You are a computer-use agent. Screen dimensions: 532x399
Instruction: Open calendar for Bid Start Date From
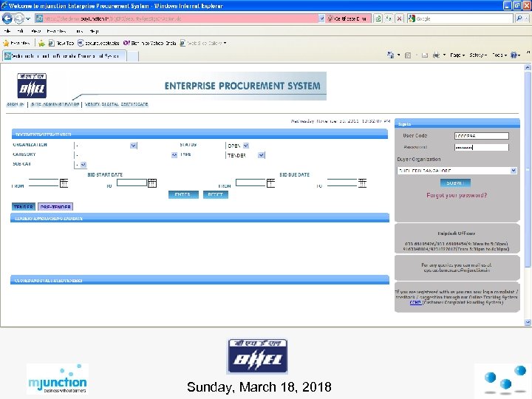pyautogui.click(x=64, y=183)
